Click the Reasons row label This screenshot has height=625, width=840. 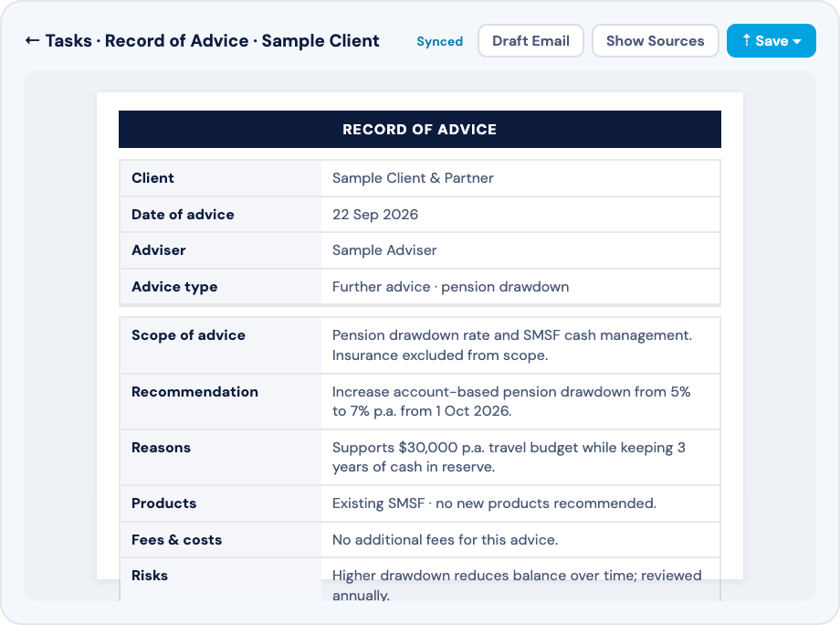coord(162,448)
